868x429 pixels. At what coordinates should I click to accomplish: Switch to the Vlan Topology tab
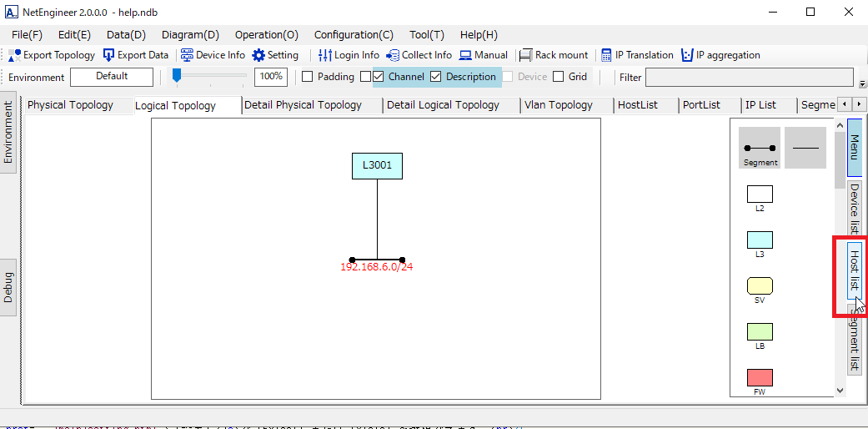click(x=558, y=105)
